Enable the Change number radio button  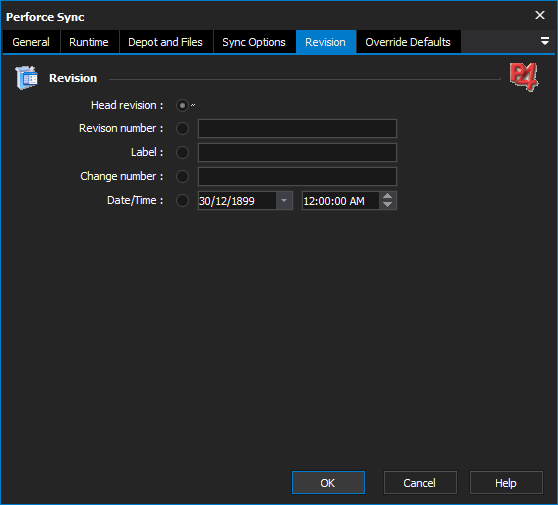182,177
